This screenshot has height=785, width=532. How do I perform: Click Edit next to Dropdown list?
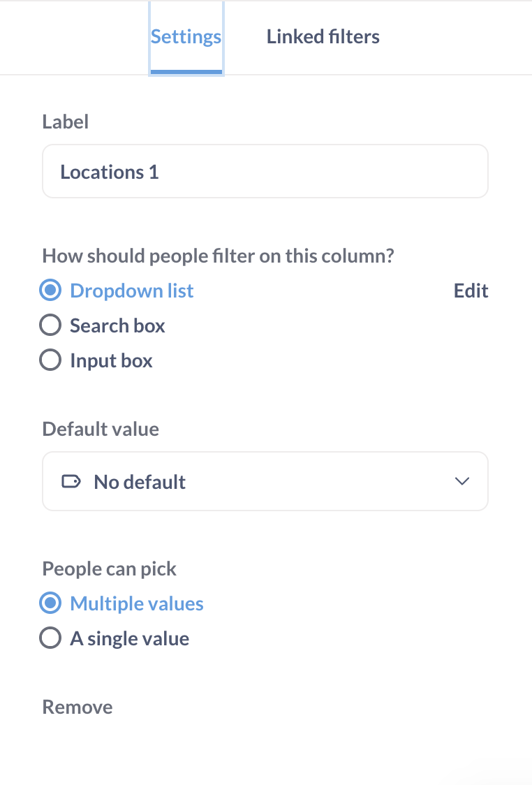471,291
